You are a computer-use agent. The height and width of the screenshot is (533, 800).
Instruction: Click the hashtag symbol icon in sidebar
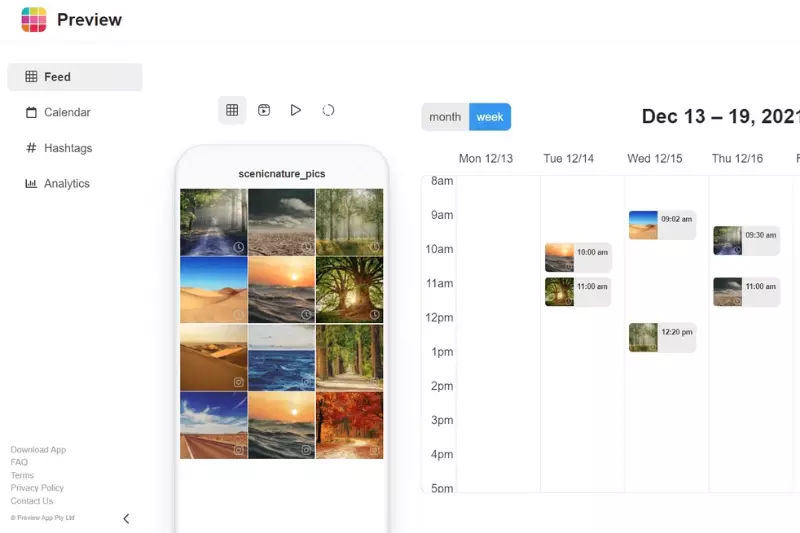tap(31, 148)
